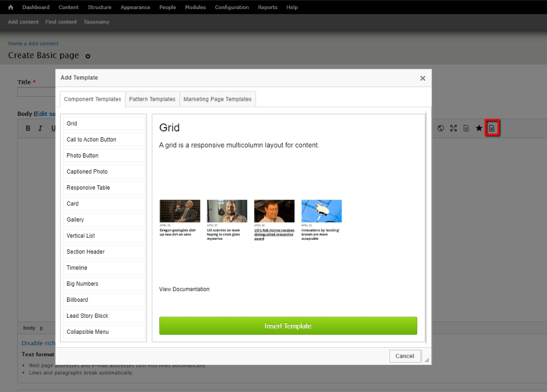Click the home icon in admin bar
The image size is (547, 392).
[11, 7]
